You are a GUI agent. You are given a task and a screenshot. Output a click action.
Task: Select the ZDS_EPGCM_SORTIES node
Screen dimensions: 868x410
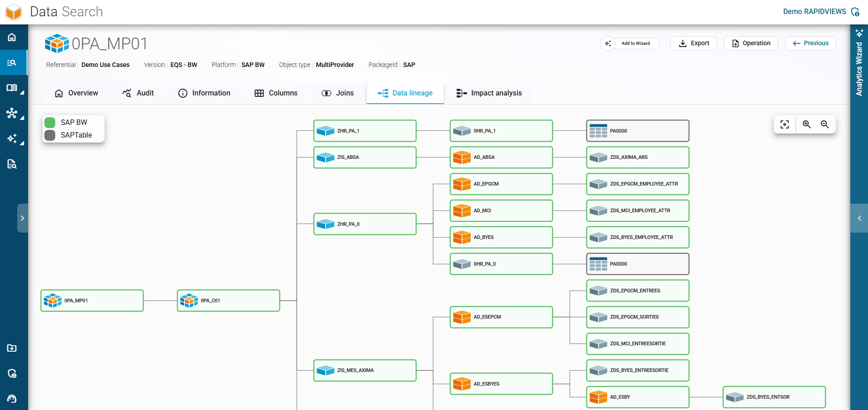pyautogui.click(x=638, y=317)
